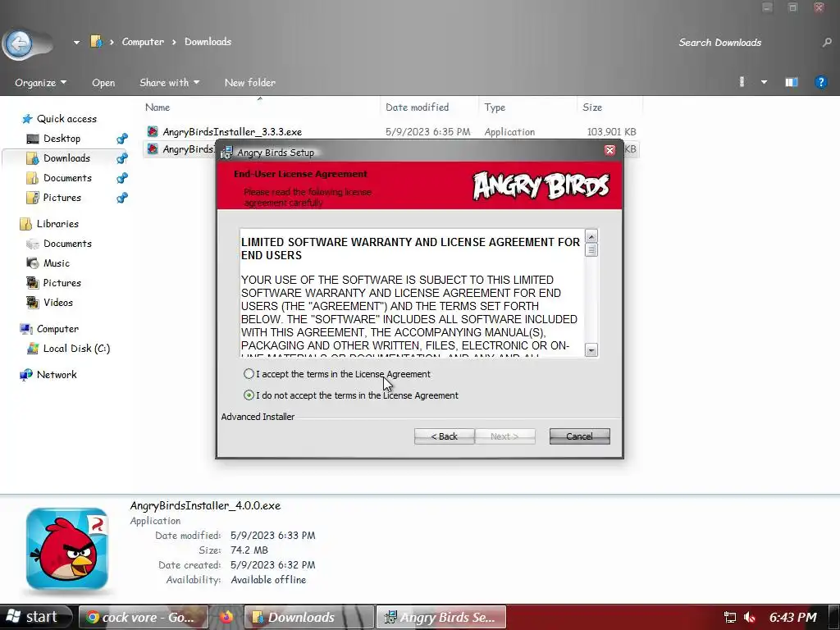
Task: Switch to Angry Birds Setup taskbar button
Action: pos(441,617)
